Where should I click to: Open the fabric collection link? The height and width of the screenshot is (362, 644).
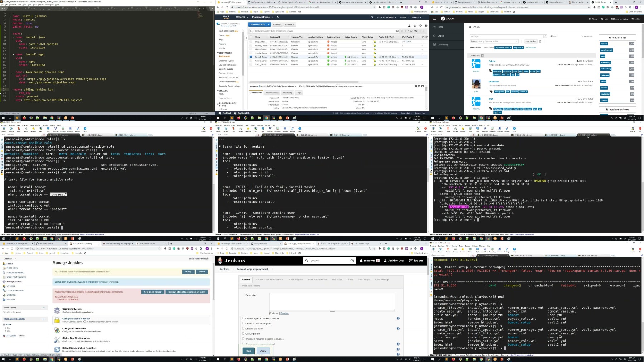[492, 61]
